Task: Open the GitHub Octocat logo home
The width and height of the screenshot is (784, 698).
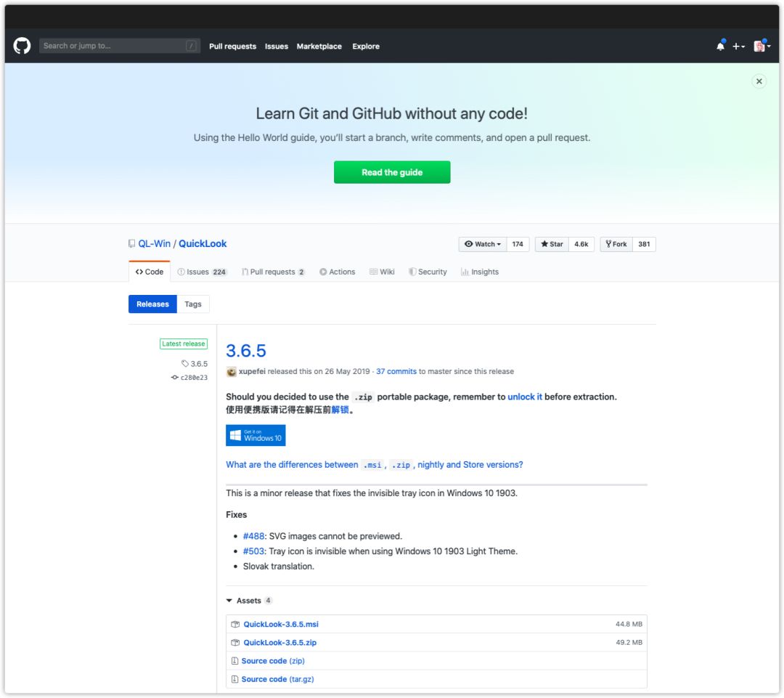Action: [x=22, y=46]
